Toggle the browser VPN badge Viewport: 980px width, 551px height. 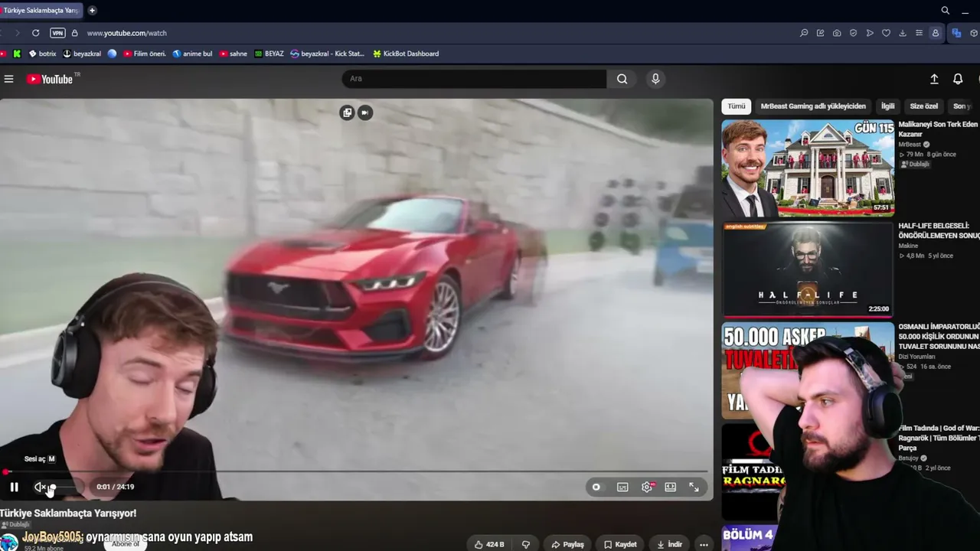click(57, 33)
